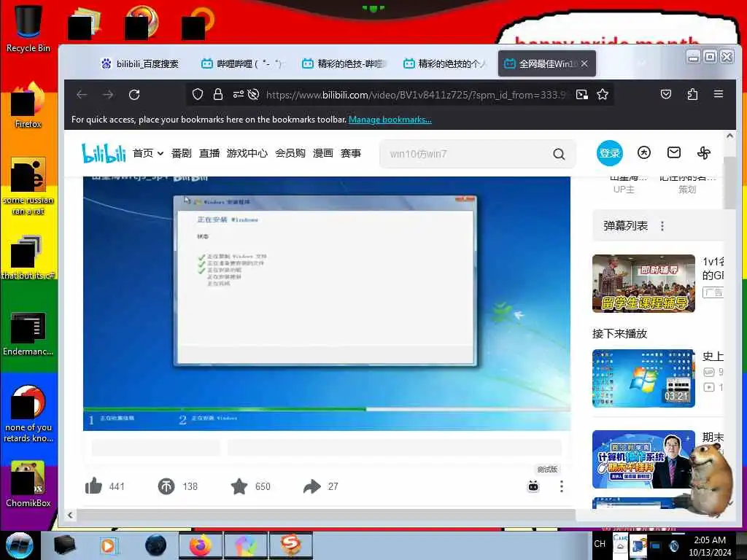The width and height of the screenshot is (747, 560).
Task: Click the 登录 login button
Action: point(610,153)
